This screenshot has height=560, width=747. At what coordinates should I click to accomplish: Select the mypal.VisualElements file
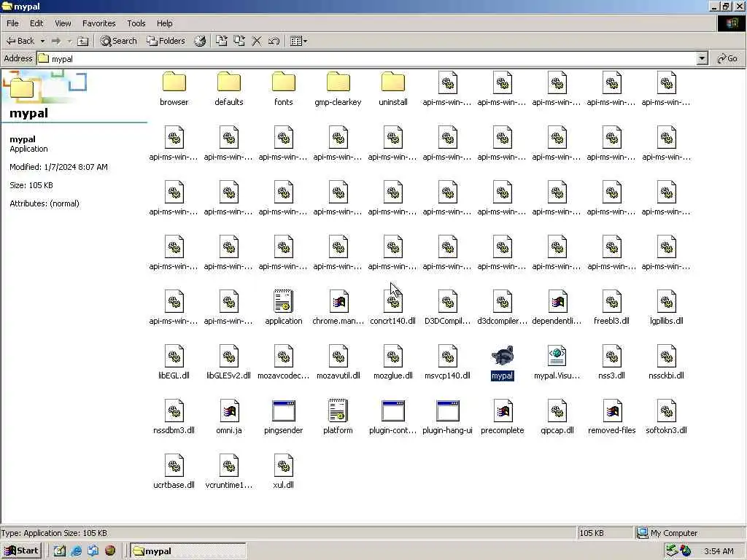coord(557,362)
